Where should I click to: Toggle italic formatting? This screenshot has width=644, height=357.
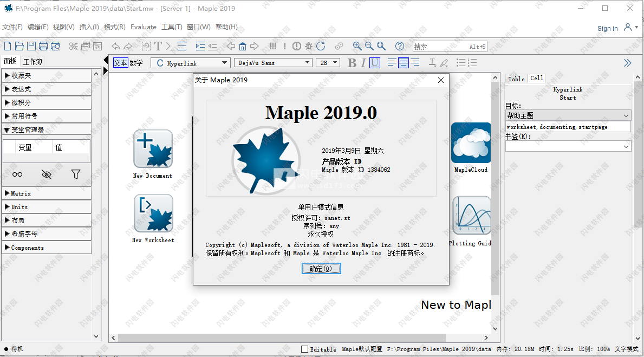[363, 63]
